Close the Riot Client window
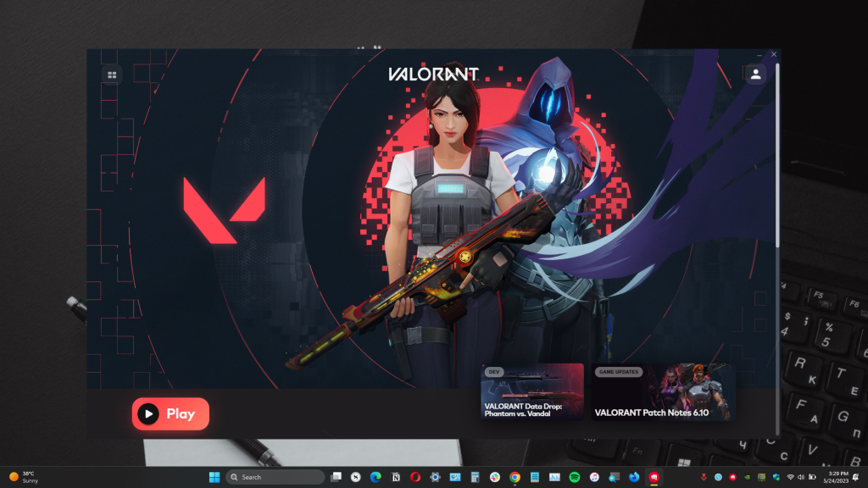The width and height of the screenshot is (868, 488). point(773,54)
